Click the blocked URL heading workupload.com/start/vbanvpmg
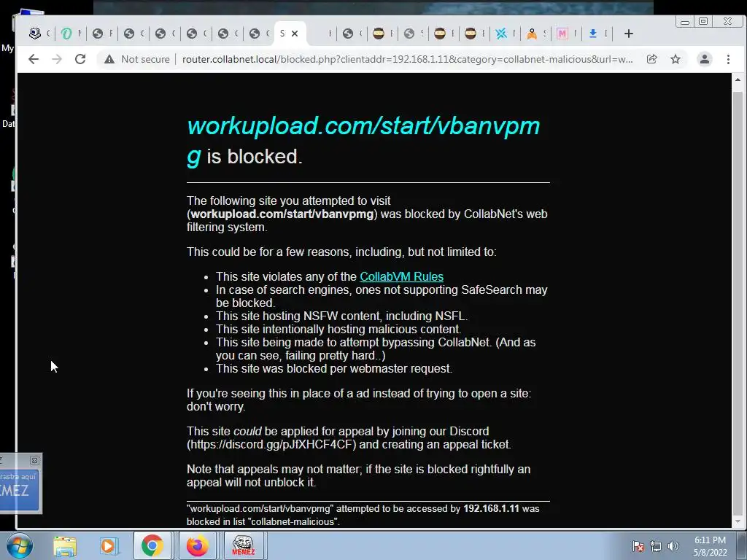 pyautogui.click(x=363, y=141)
